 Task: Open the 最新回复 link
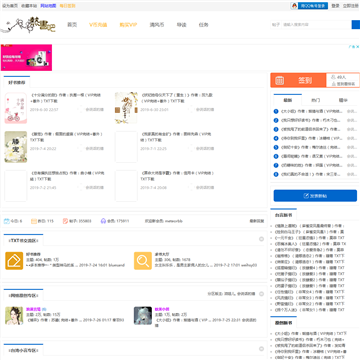[257, 221]
